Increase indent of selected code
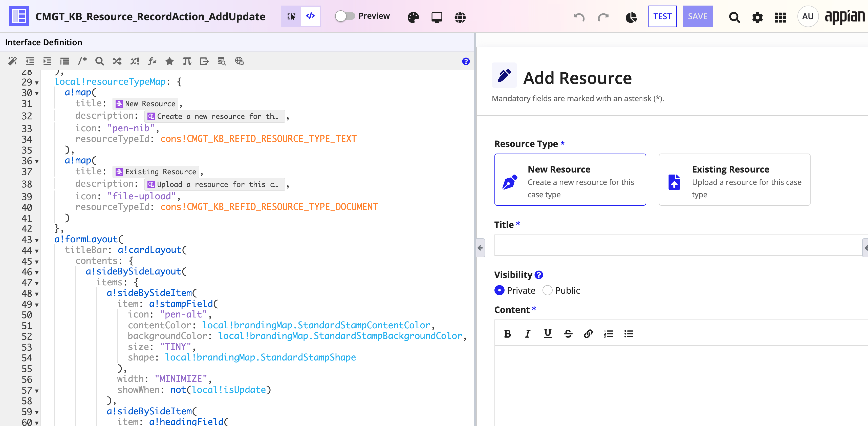This screenshot has height=426, width=868. 47,61
